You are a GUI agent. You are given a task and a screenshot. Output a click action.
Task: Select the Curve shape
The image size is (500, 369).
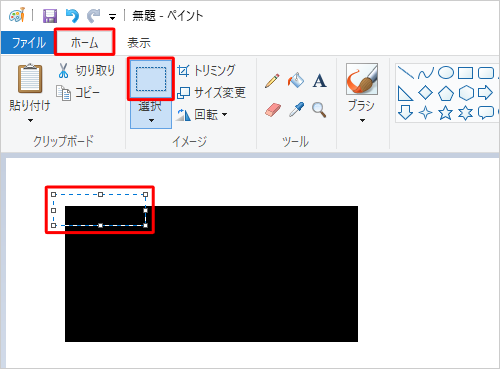[x=426, y=73]
